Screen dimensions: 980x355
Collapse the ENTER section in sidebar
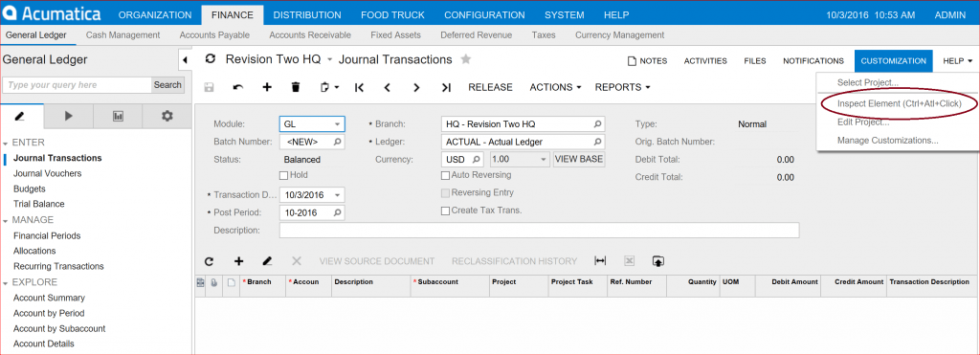[5, 144]
